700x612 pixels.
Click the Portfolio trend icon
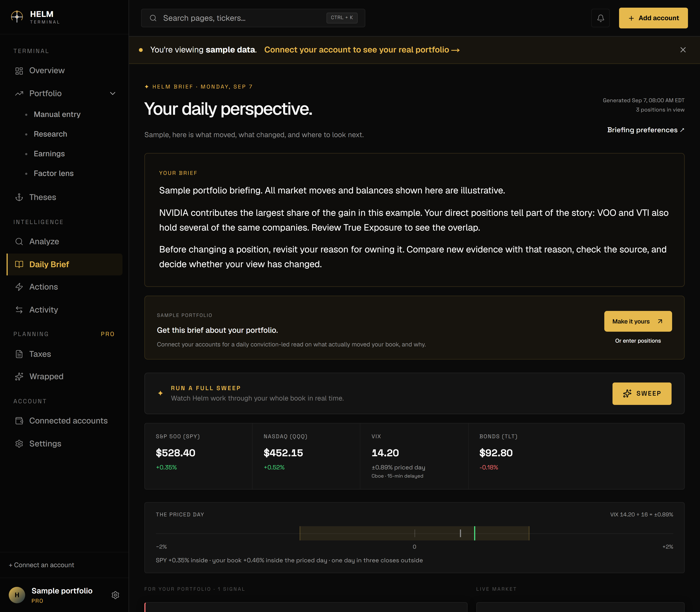click(19, 93)
